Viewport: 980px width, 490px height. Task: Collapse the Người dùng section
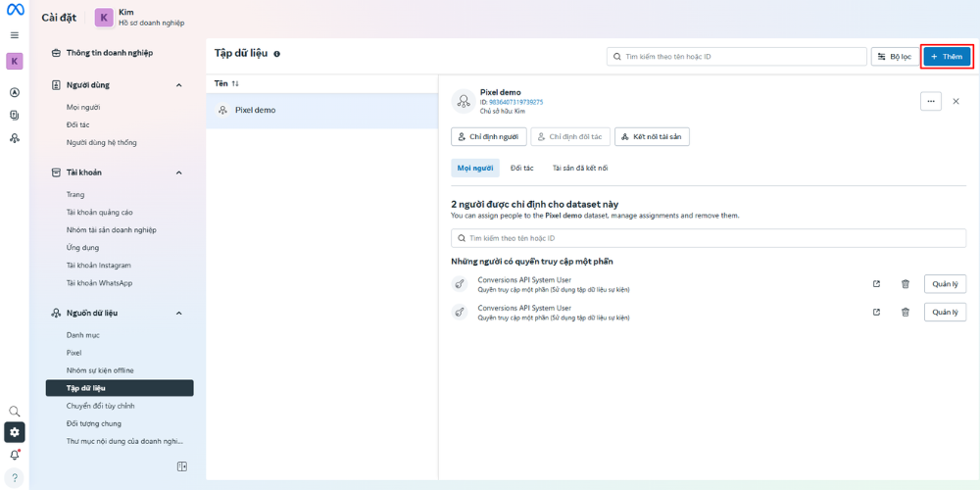(x=178, y=85)
